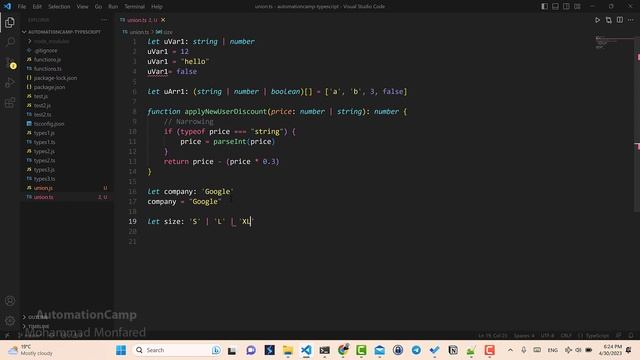This screenshot has height=360, width=640.
Task: Toggle secondary side bar layout
Action: click(566, 7)
